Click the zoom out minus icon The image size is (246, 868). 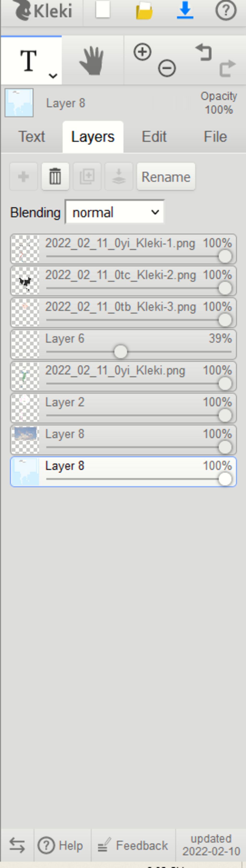click(167, 68)
